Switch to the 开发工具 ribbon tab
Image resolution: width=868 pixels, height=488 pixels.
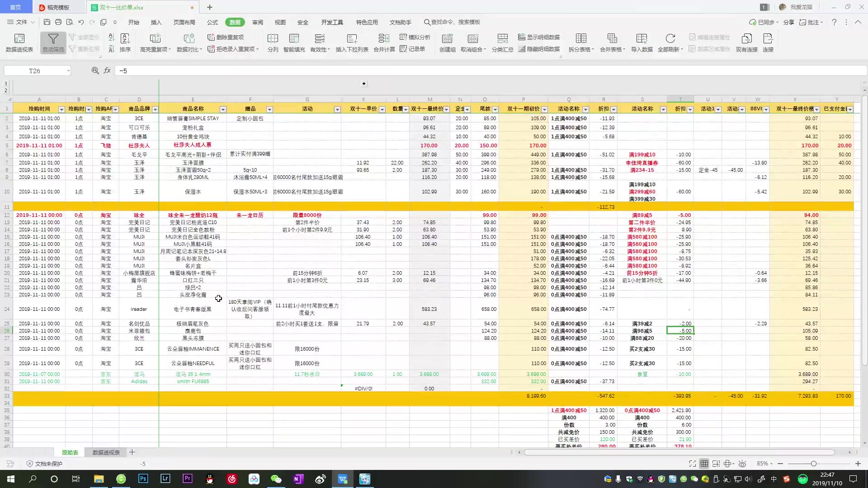(332, 22)
